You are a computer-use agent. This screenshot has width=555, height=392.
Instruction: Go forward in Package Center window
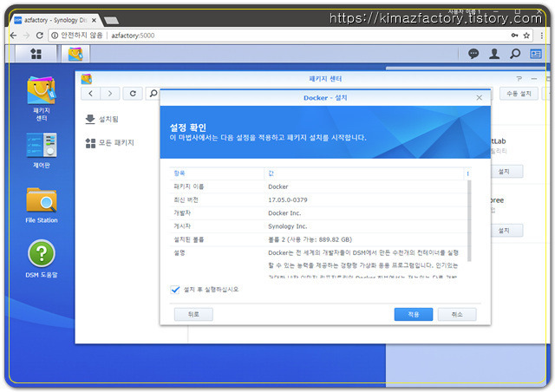(x=110, y=94)
